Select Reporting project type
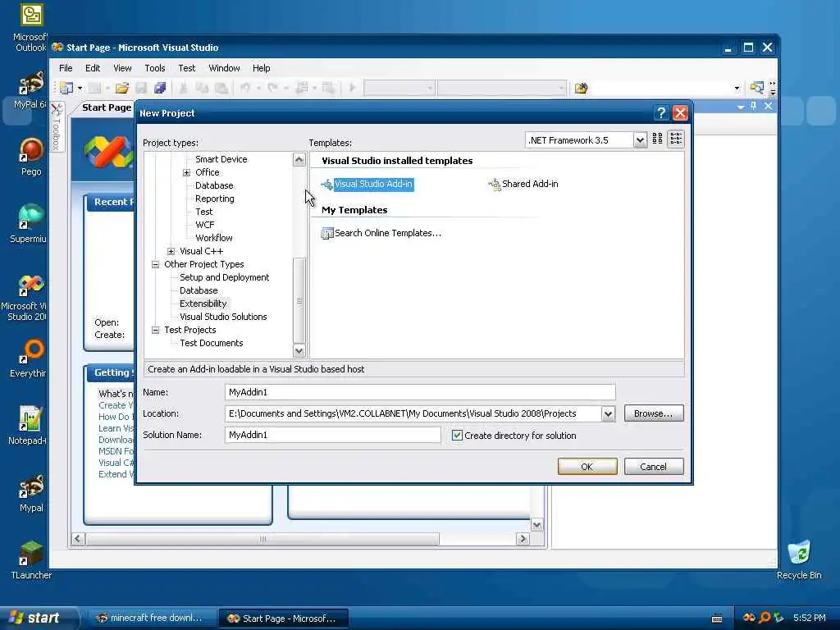This screenshot has width=840, height=630. [x=215, y=199]
